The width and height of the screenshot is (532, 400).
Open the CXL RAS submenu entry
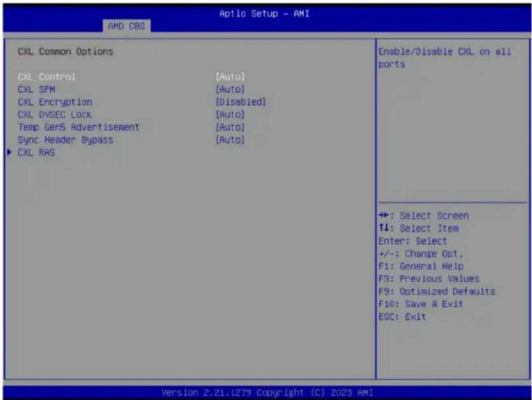tap(36, 153)
